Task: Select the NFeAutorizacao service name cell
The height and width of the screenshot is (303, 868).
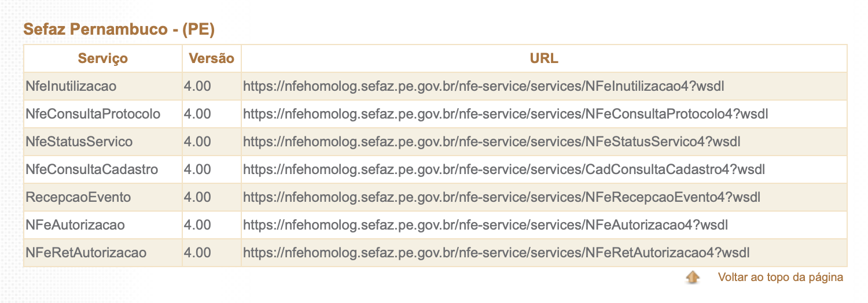Action: [75, 225]
